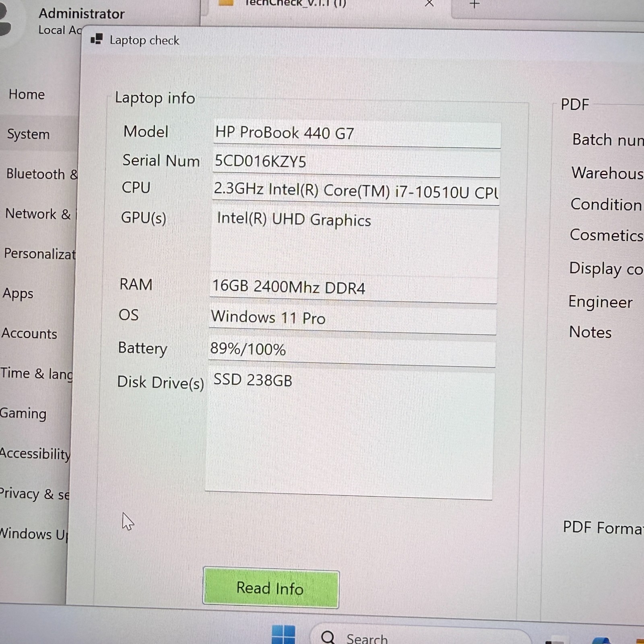Open Home in the Settings sidebar
The width and height of the screenshot is (644, 644).
point(27,95)
